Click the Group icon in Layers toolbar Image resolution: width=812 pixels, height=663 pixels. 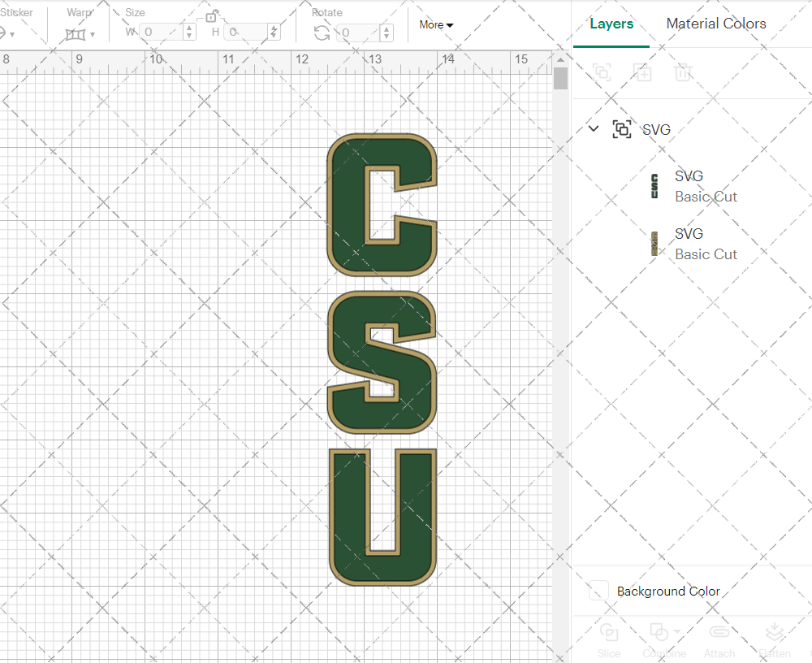coord(602,72)
